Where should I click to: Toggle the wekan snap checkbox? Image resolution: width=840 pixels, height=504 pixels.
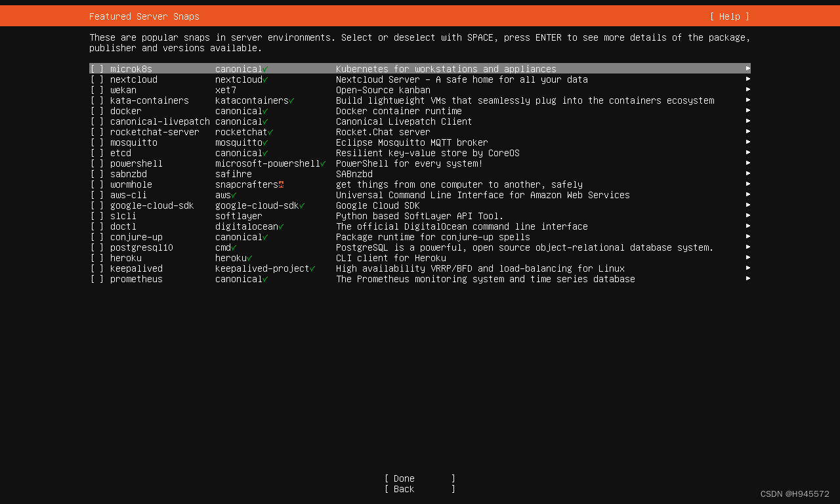[97, 90]
